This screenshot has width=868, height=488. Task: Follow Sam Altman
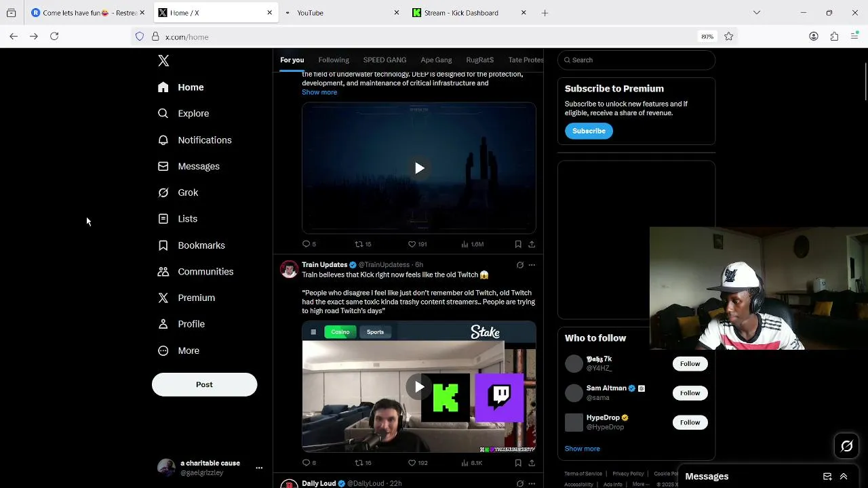(690, 393)
